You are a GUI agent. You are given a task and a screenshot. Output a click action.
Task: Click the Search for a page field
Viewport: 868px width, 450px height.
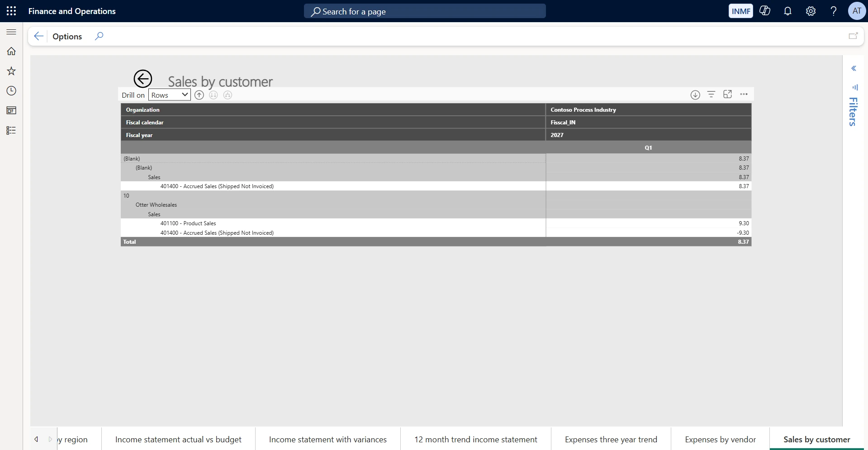[425, 11]
